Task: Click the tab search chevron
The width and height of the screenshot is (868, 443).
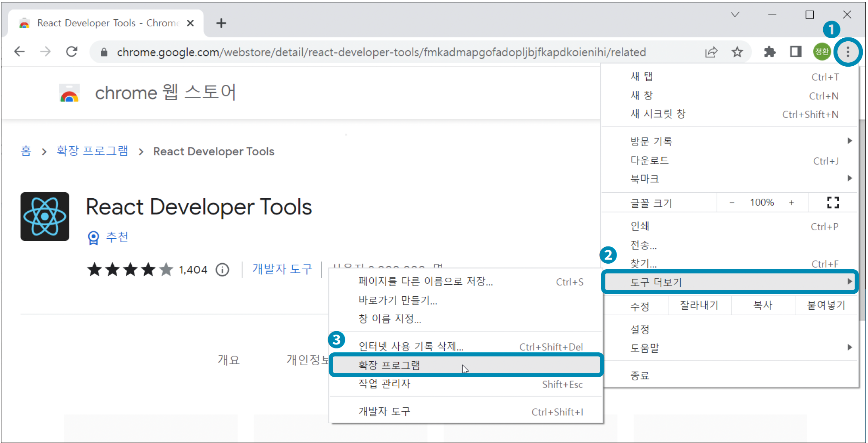Action: 735,15
